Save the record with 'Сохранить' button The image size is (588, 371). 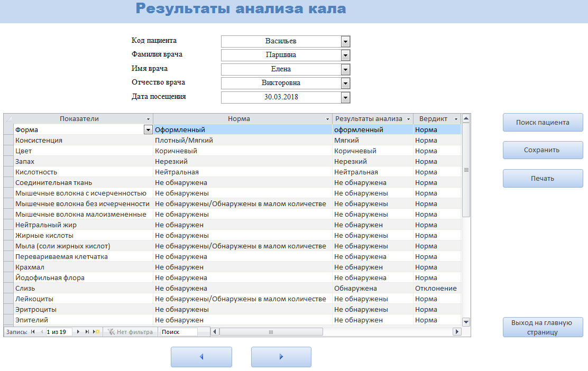point(543,150)
